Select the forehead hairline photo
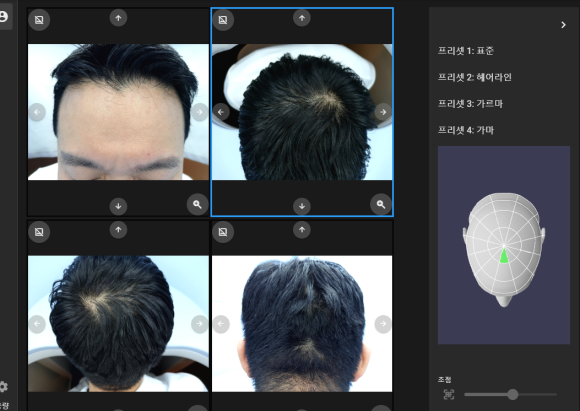Screen dimensions: 580x411 118,112
